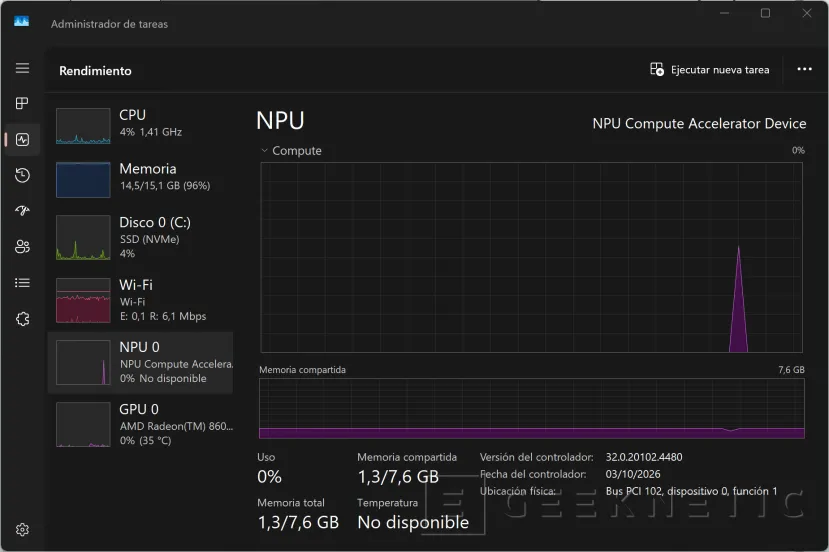The image size is (829, 552).
Task: Click the 32.0.20102.4480 driver version value
Action: (x=644, y=457)
